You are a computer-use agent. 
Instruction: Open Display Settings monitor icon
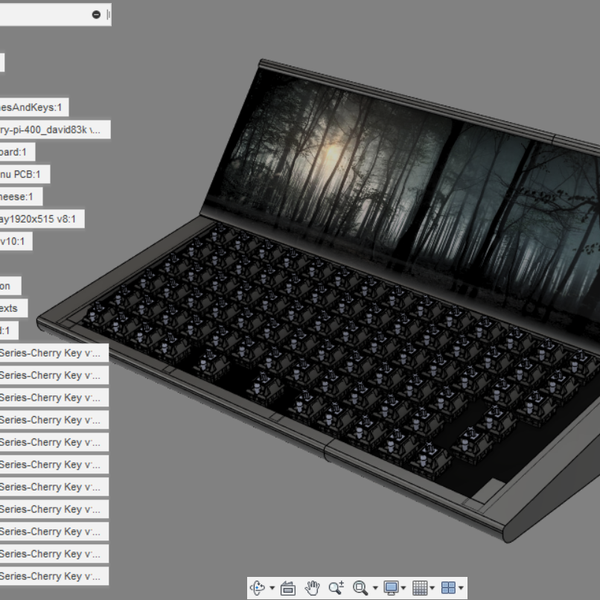click(391, 588)
